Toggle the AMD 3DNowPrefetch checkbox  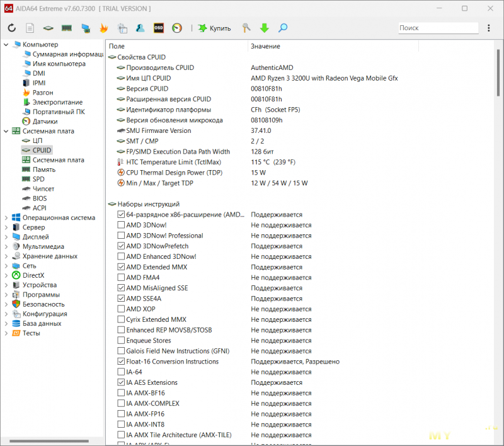121,246
